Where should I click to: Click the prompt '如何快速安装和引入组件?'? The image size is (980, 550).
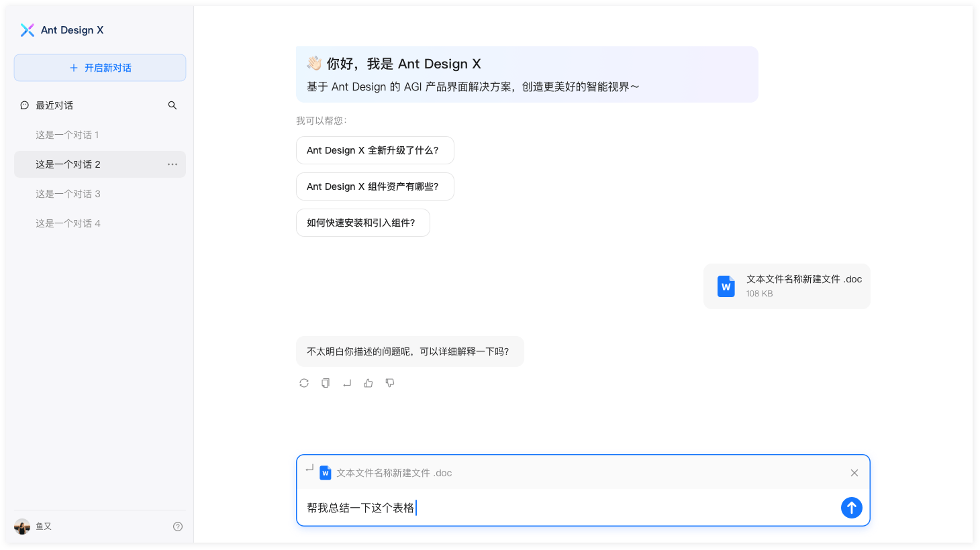coord(363,223)
